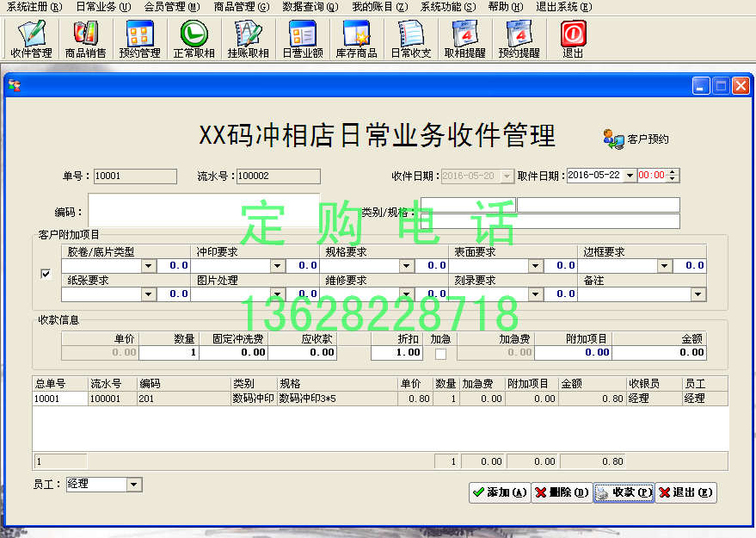756x538 pixels.
Task: Expand the 维修要求 dropdown
Action: coord(407,294)
